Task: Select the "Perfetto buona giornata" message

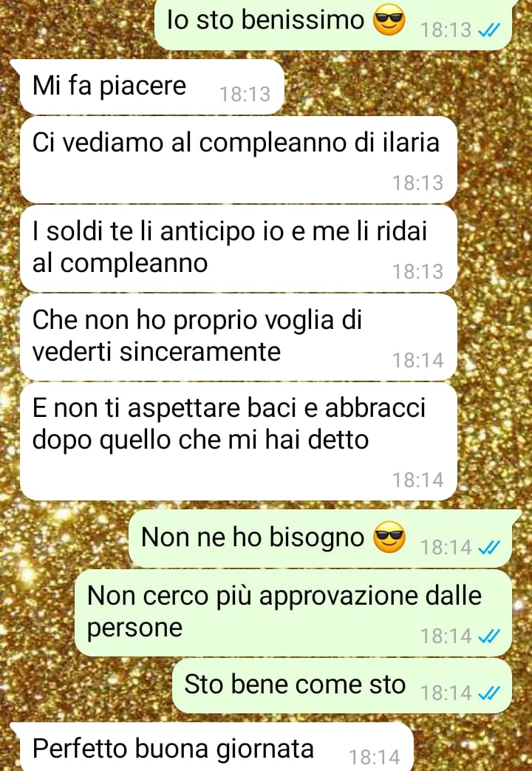Action: pos(212,747)
